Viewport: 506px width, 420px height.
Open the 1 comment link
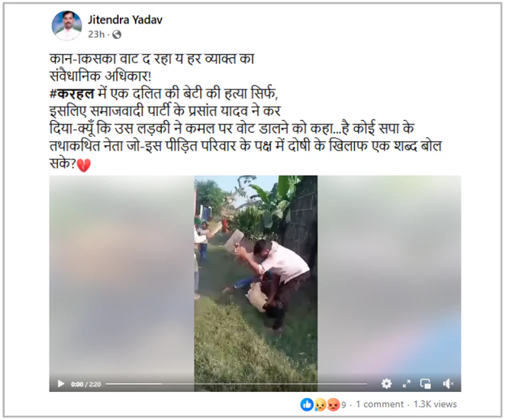379,404
